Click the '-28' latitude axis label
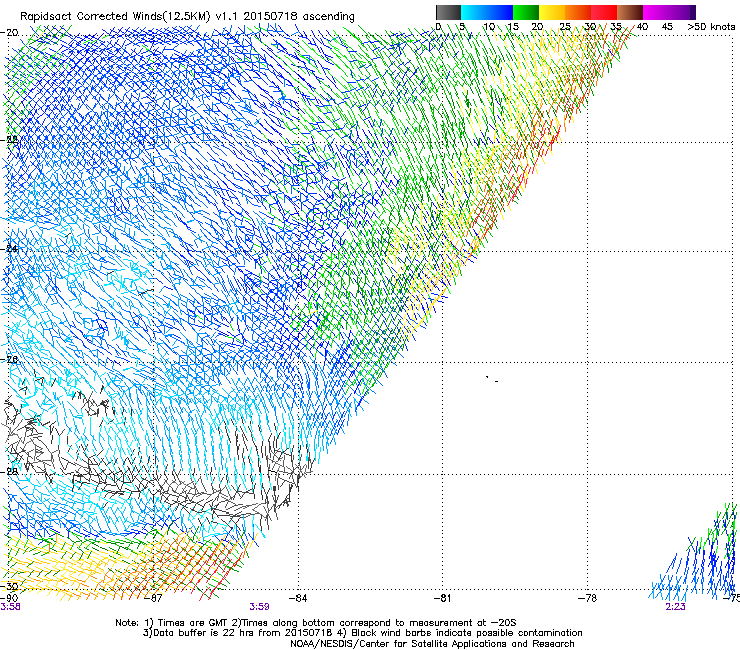The image size is (740, 650). pyautogui.click(x=10, y=471)
